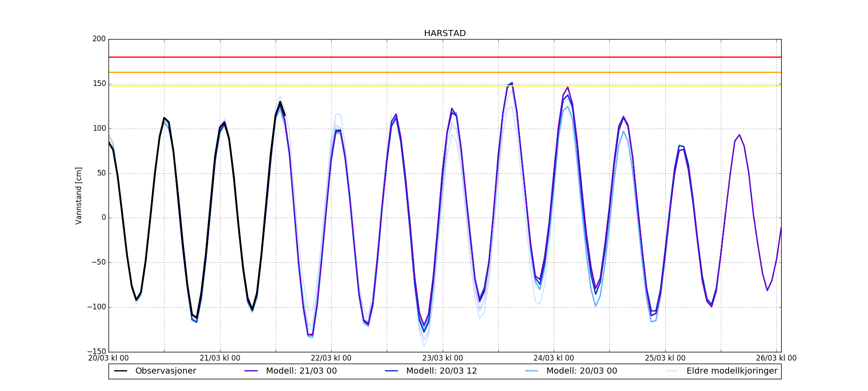This screenshot has width=868, height=391.
Task: Select the Observasjoner legend label
Action: (x=165, y=371)
